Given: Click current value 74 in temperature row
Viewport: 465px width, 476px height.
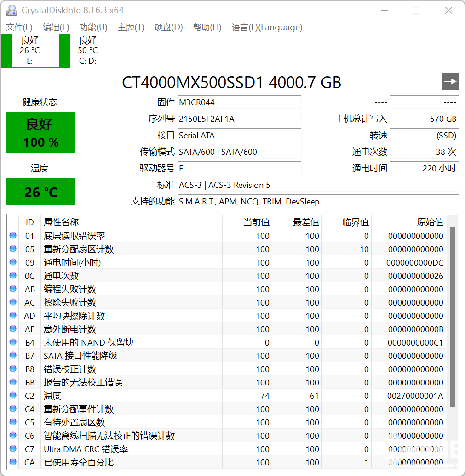Looking at the screenshot, I should 264,396.
